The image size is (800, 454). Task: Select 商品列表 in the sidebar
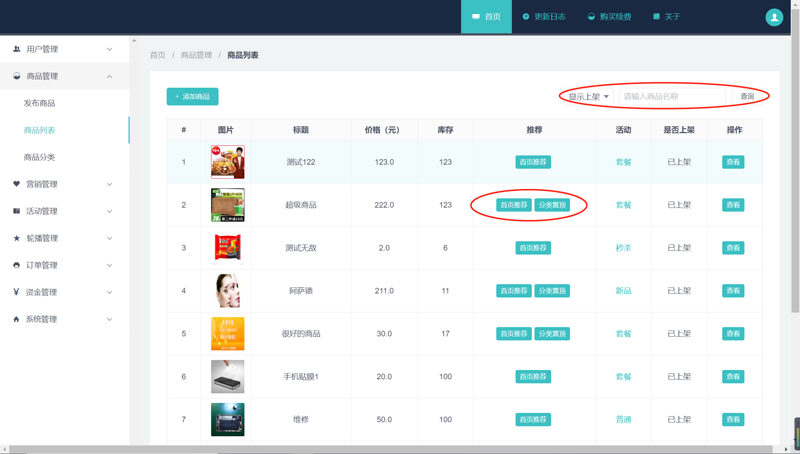39,130
